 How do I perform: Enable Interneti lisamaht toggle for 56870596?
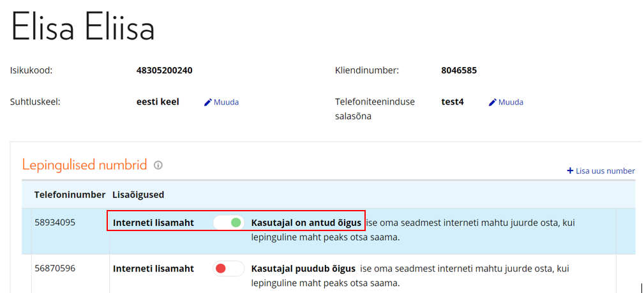(x=228, y=269)
